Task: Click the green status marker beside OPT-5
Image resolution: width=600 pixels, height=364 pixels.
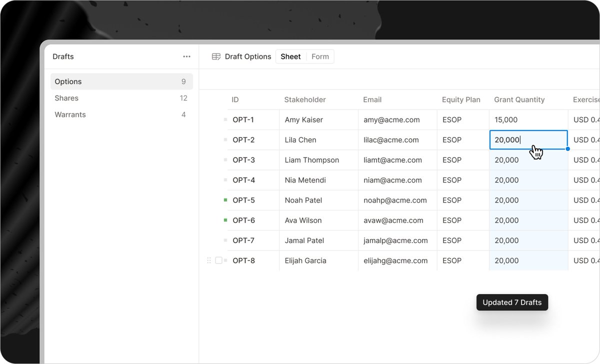Action: 225,200
